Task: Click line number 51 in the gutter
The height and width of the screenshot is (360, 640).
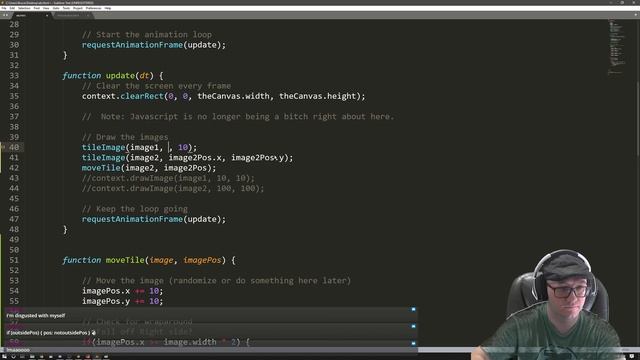Action: [x=14, y=260]
